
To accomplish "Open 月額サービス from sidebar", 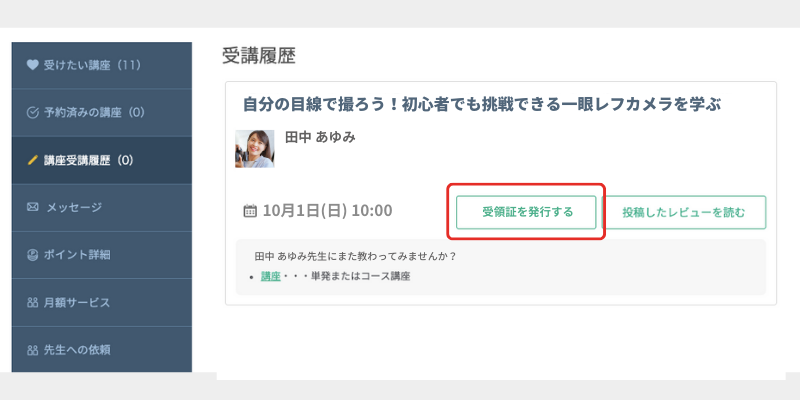I will [102, 303].
